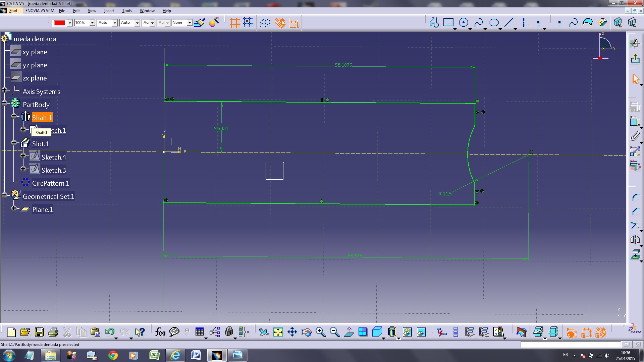This screenshot has height=362, width=644.
Task: Select the Pan view tool
Action: (x=292, y=332)
